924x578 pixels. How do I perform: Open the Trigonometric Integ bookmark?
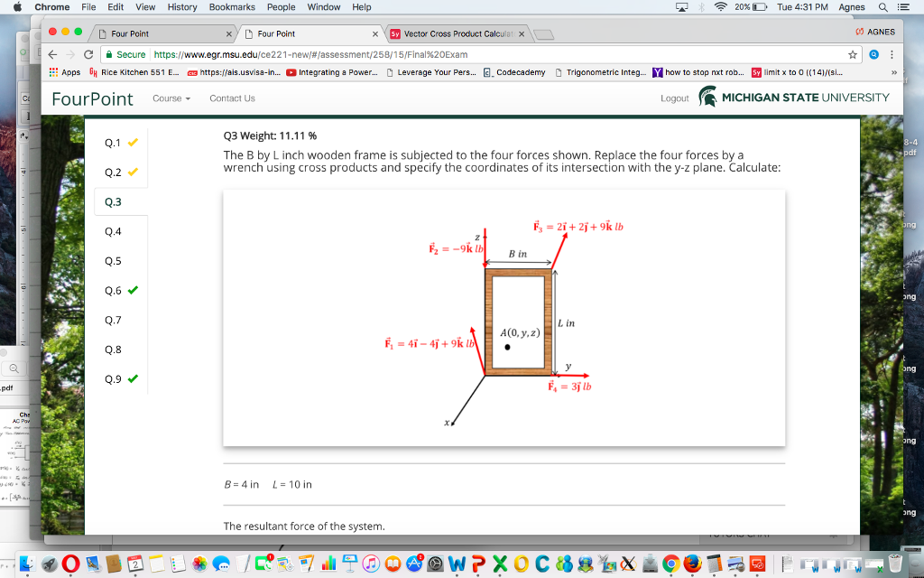click(x=600, y=72)
